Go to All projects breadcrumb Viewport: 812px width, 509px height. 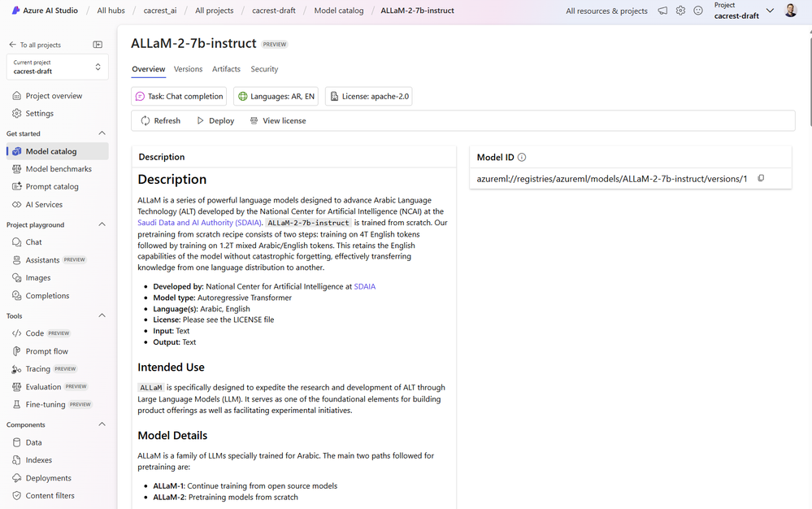[215, 11]
